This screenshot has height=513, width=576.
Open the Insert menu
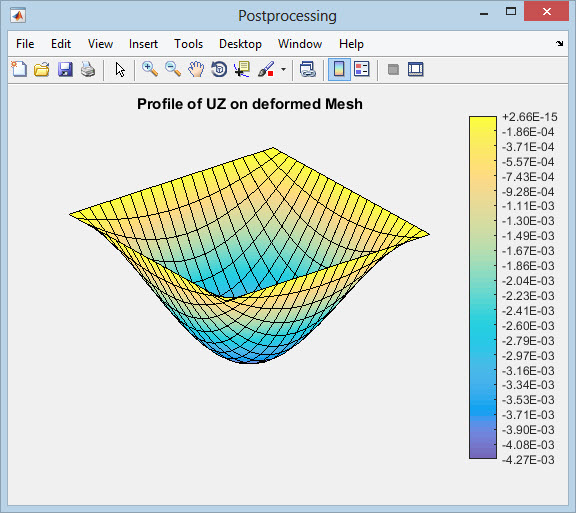143,44
